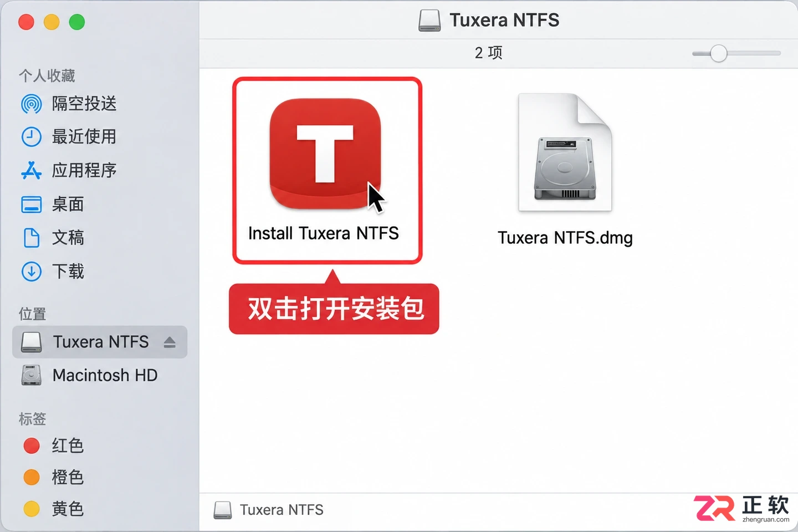The image size is (798, 532).
Task: Filter by the 黄色 tag label
Action: point(68,509)
